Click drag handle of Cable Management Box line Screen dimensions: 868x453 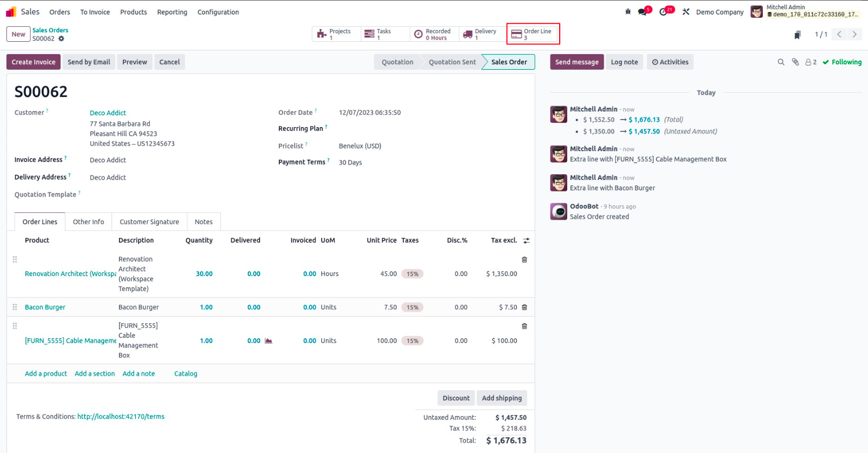(x=15, y=326)
